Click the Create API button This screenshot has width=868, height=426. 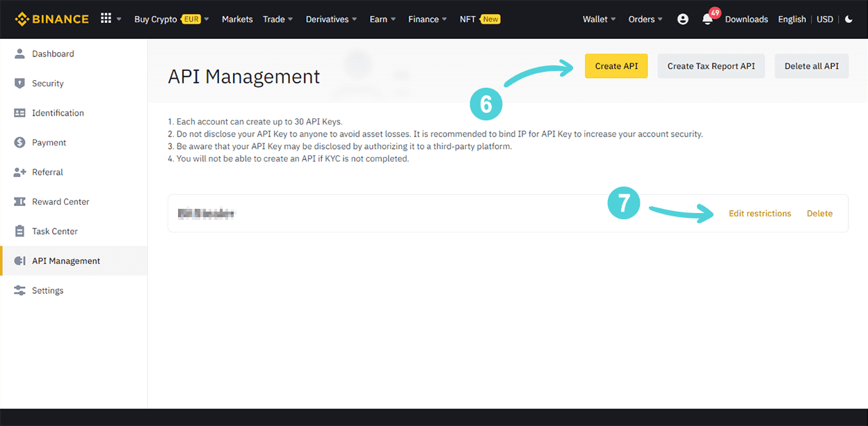tap(616, 65)
